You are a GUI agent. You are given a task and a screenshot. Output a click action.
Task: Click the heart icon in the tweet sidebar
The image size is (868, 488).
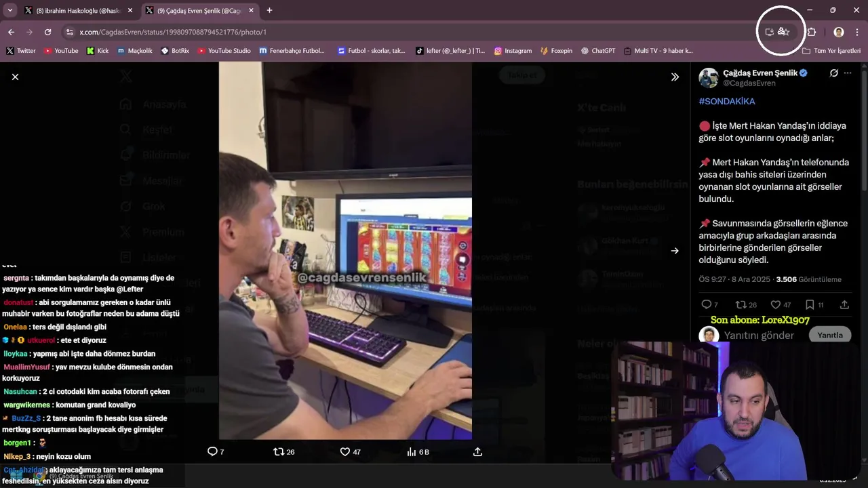coord(776,304)
